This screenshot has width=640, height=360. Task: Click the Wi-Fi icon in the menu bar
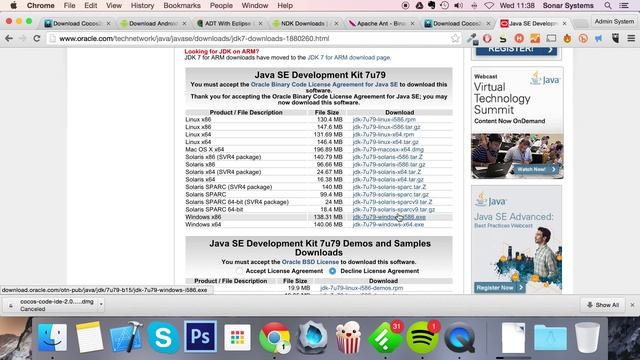pyautogui.click(x=489, y=5)
